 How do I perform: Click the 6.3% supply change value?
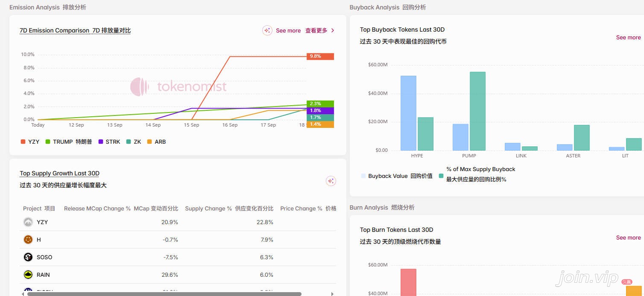tap(267, 257)
